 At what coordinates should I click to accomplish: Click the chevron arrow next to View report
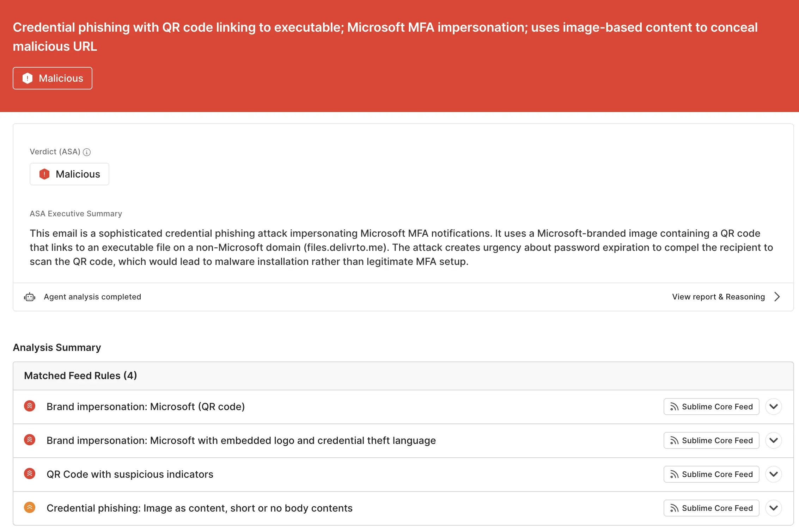tap(777, 297)
